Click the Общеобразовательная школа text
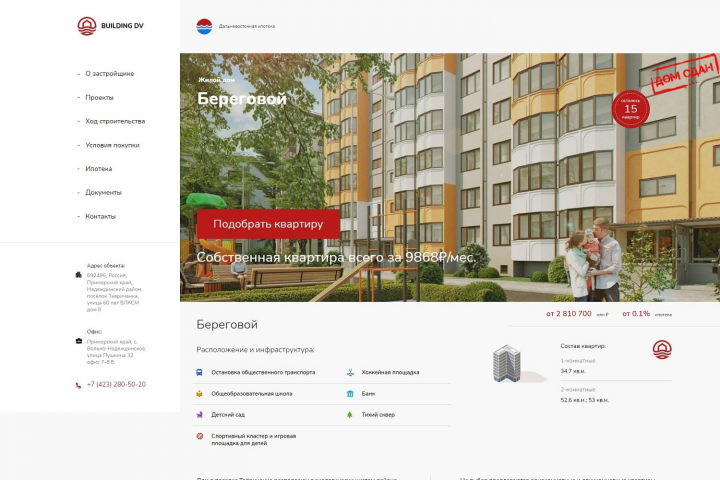The image size is (720, 480). pyautogui.click(x=252, y=394)
